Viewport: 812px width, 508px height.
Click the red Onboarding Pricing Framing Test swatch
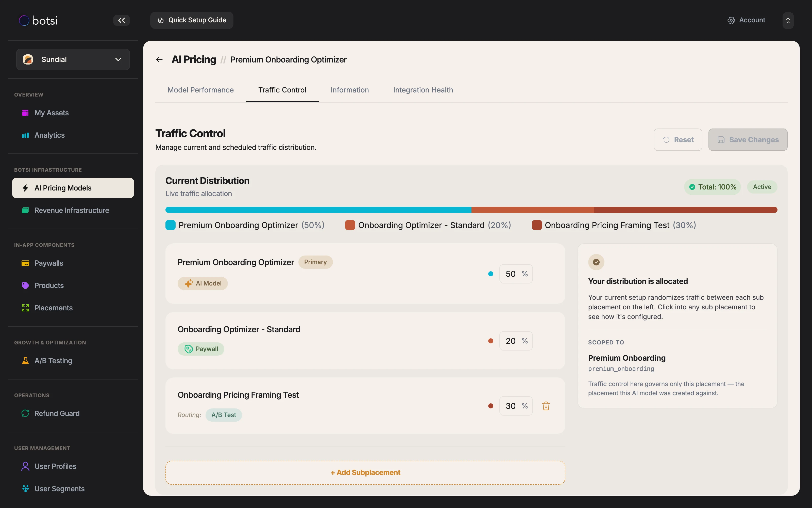536,225
